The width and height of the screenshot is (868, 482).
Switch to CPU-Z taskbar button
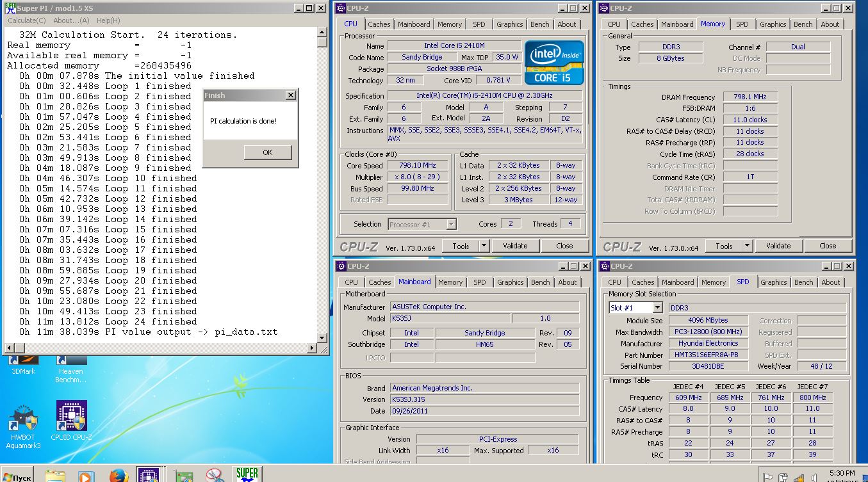(149, 475)
